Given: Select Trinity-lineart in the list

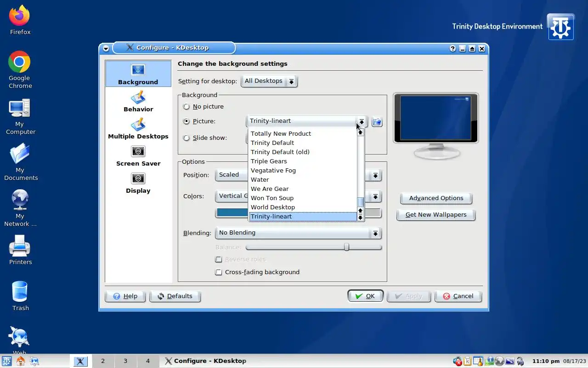Looking at the screenshot, I should tap(303, 217).
